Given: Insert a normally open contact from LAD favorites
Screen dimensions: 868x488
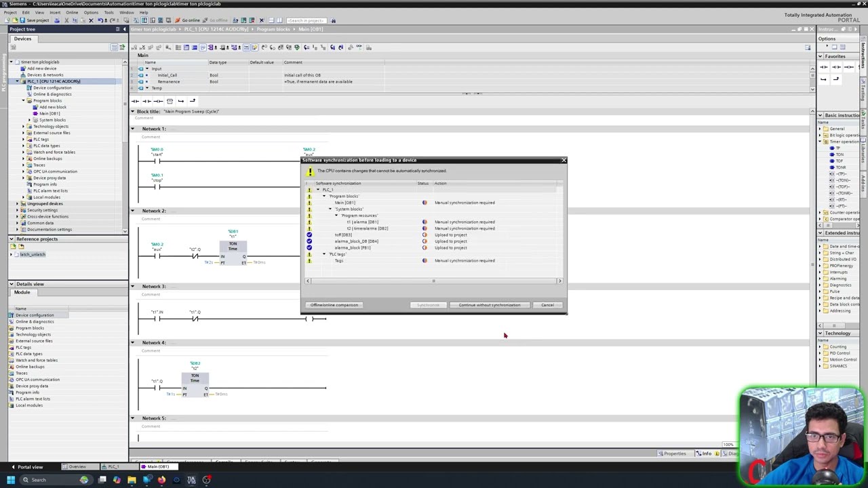Looking at the screenshot, I should click(x=136, y=101).
